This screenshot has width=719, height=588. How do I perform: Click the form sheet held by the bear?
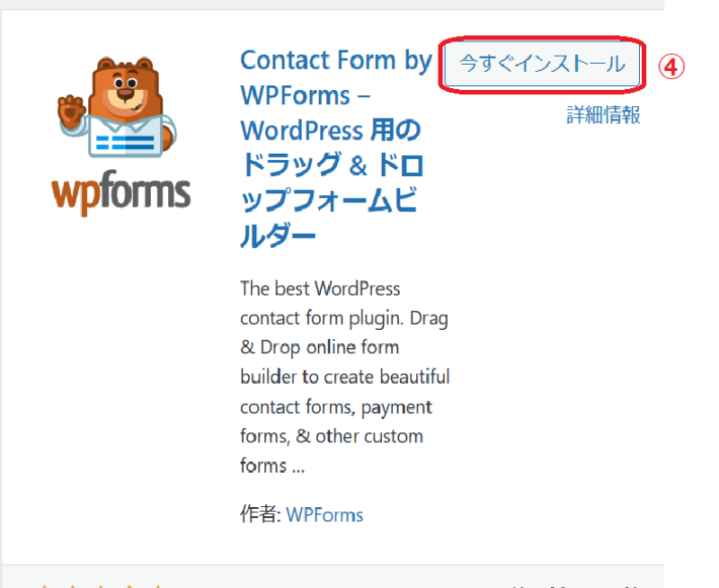tap(125, 138)
